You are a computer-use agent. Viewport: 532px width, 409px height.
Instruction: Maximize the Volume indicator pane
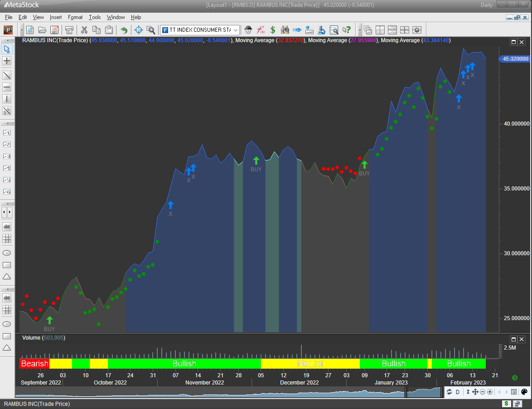[x=514, y=339]
